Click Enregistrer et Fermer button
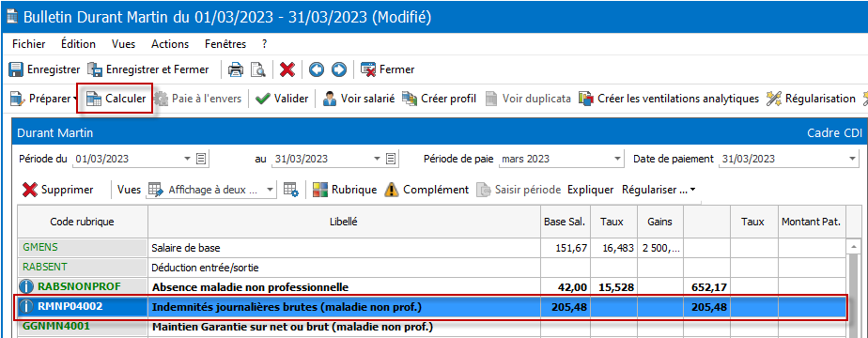Image resolution: width=868 pixels, height=338 pixels. [149, 69]
